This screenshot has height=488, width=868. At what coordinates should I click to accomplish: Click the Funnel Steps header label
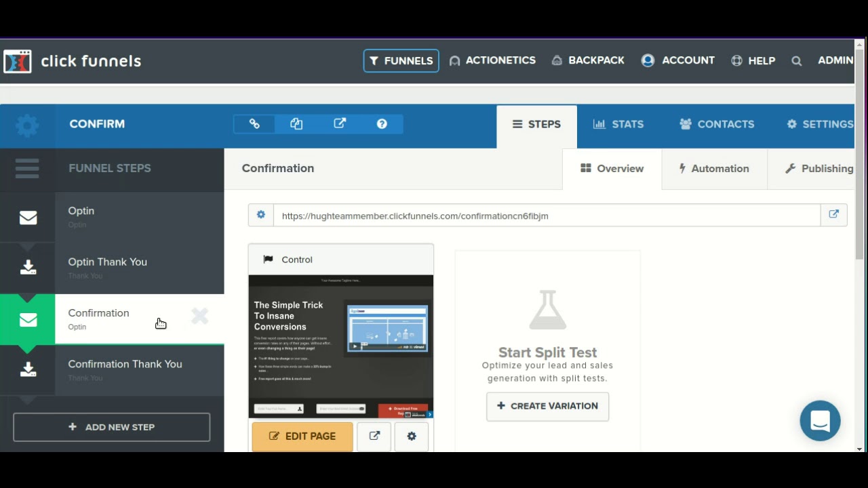point(110,168)
